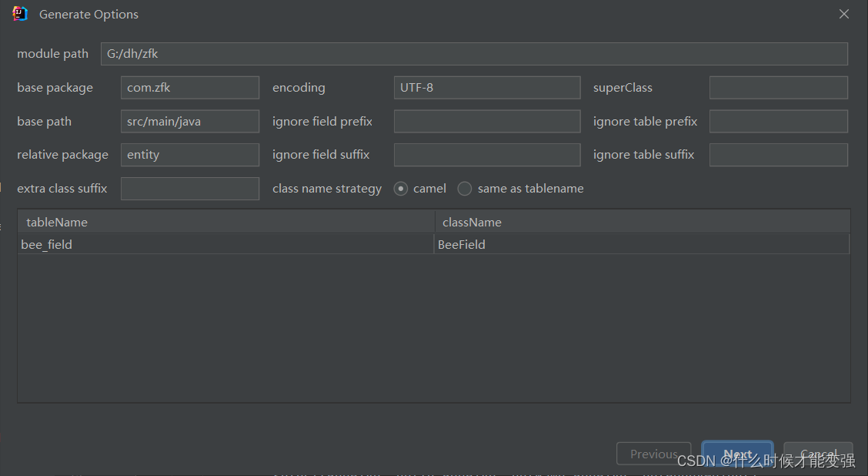
Task: Edit the module path G:/dh/zfk
Action: [472, 53]
